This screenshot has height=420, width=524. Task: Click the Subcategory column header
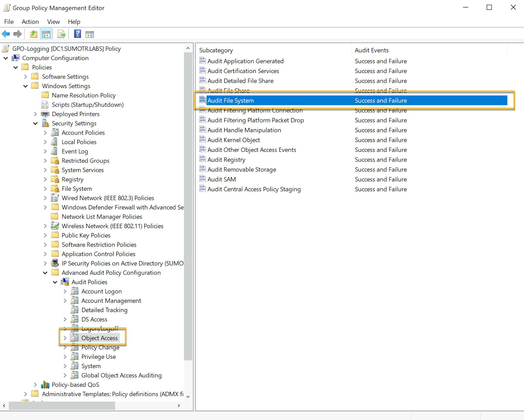tap(216, 50)
